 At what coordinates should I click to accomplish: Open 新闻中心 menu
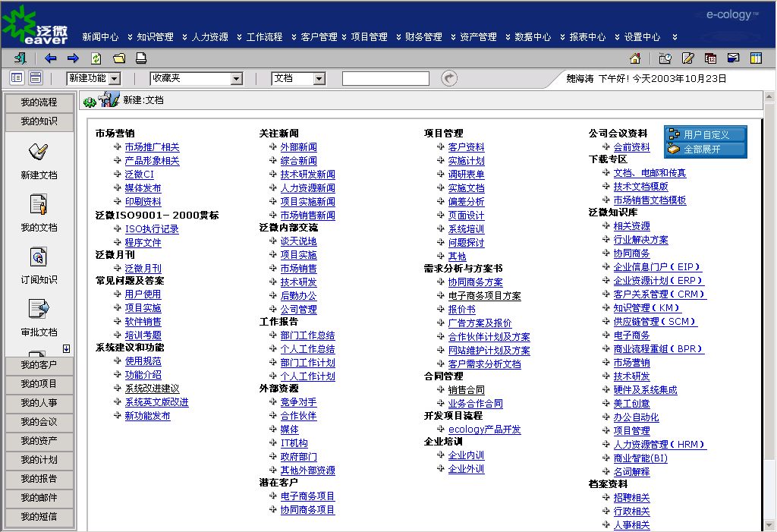[x=101, y=37]
